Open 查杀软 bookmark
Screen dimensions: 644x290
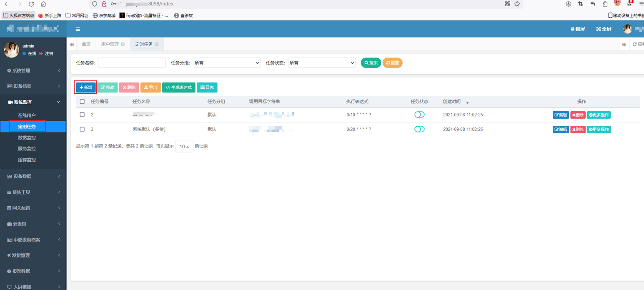click(183, 15)
